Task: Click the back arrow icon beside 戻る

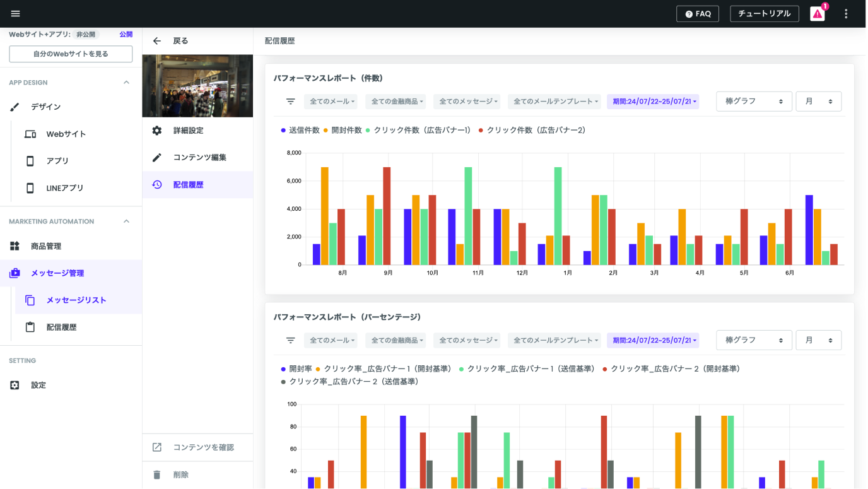Action: coord(157,41)
